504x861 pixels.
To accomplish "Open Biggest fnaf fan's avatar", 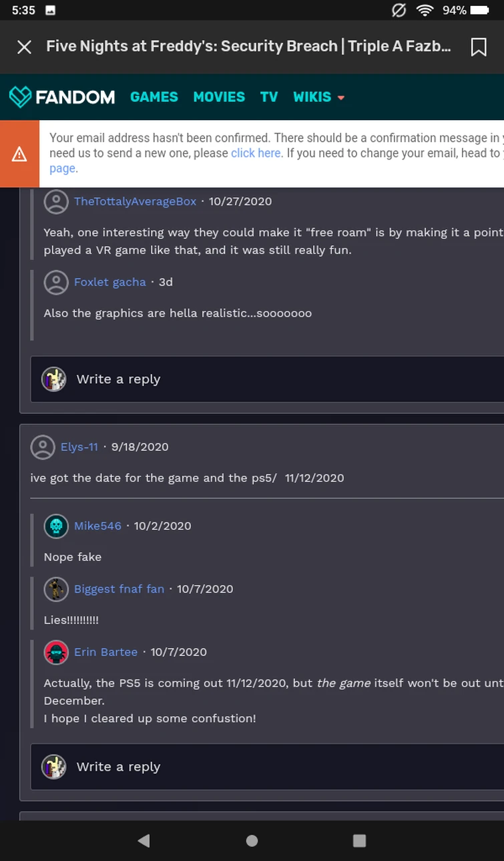I will click(x=56, y=589).
